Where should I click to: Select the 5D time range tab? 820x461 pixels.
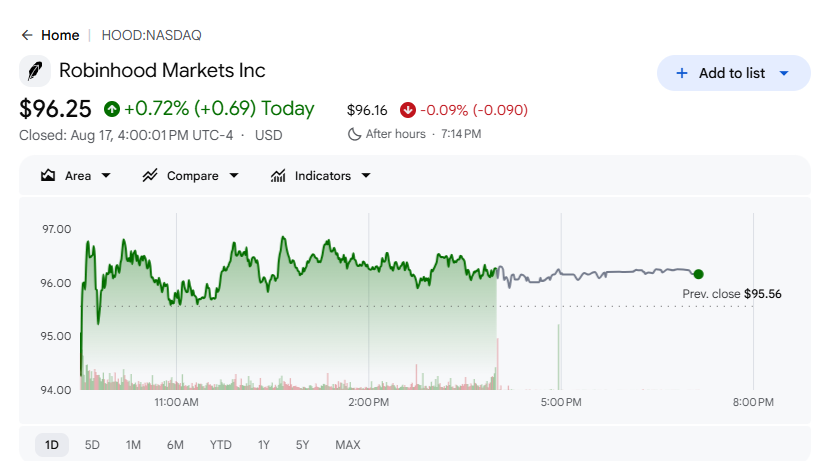point(92,445)
